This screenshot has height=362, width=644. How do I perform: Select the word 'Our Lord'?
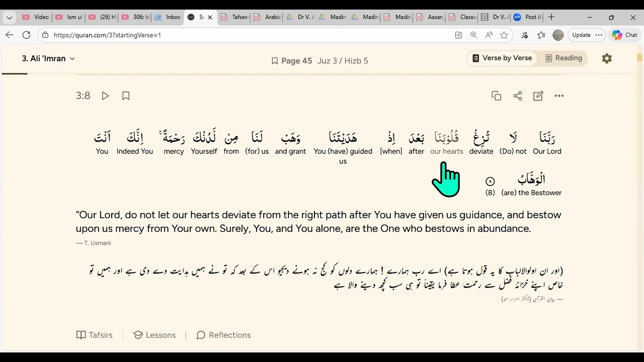(x=547, y=142)
